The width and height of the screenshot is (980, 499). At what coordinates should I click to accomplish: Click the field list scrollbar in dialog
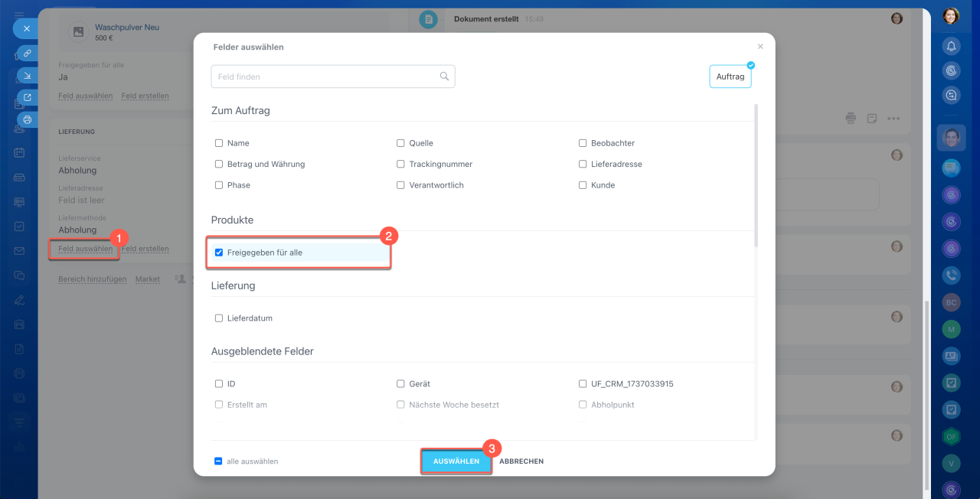756,176
